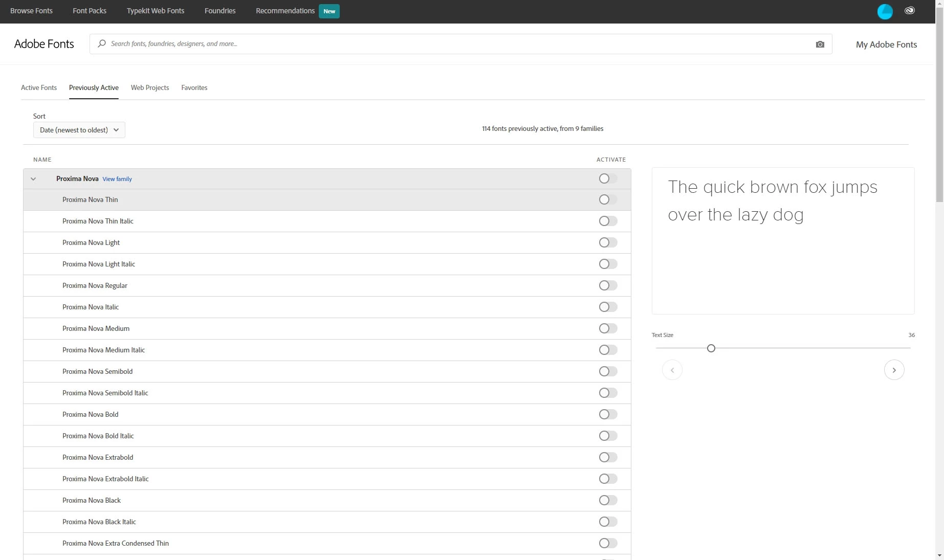Viewport: 944px width, 560px height.
Task: Select the Proxima Nova Bold row name
Action: [90, 414]
